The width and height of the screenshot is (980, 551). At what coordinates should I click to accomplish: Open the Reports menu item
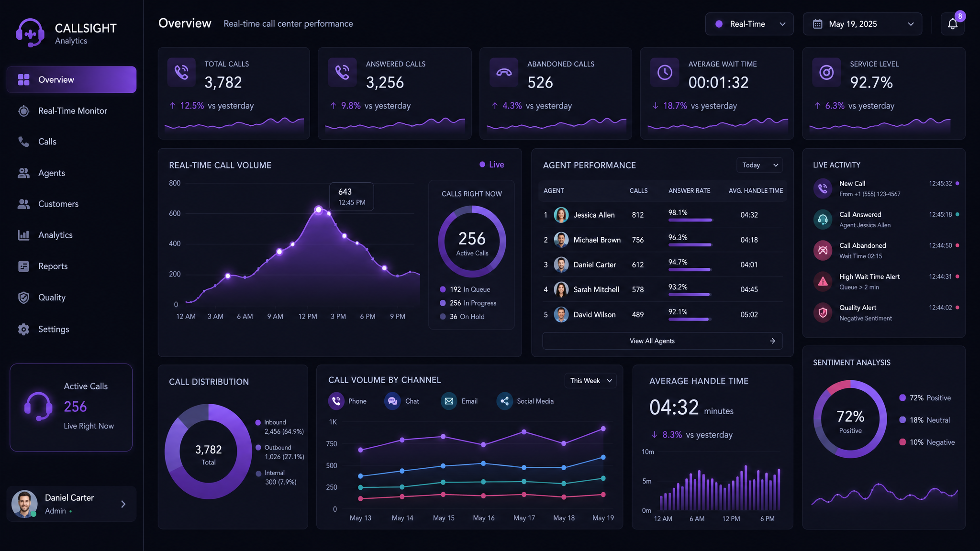click(x=71, y=266)
